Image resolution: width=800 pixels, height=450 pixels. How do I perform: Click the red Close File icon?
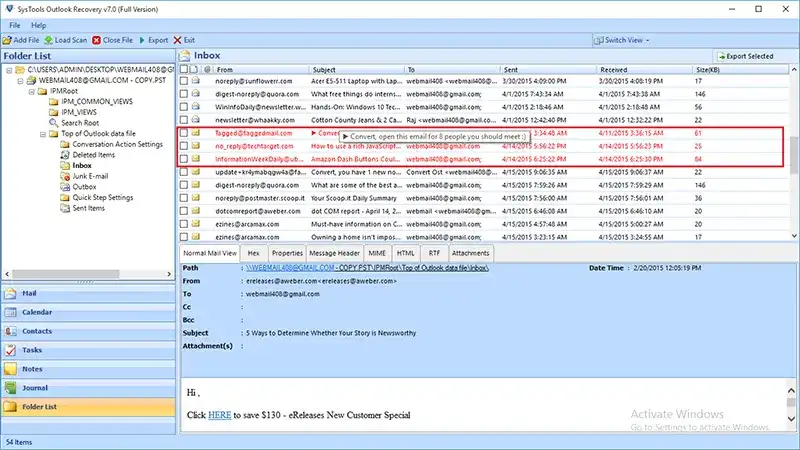[x=96, y=40]
